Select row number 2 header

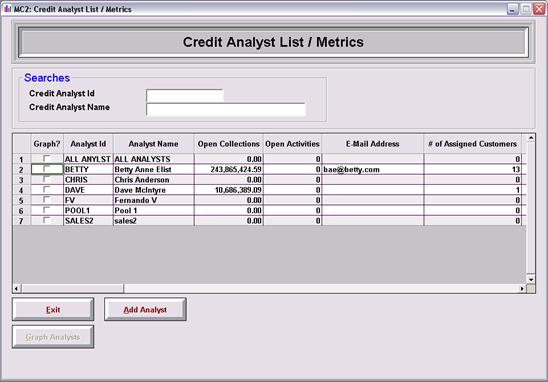pos(22,170)
